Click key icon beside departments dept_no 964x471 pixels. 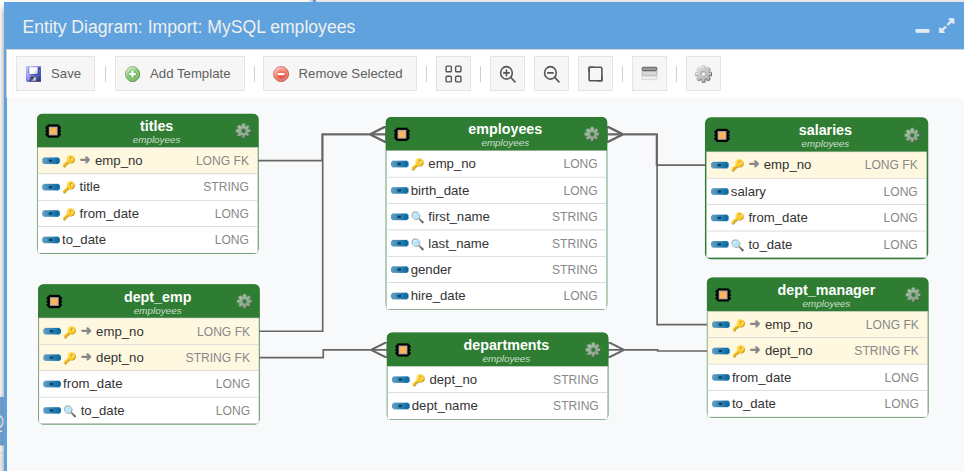point(419,380)
